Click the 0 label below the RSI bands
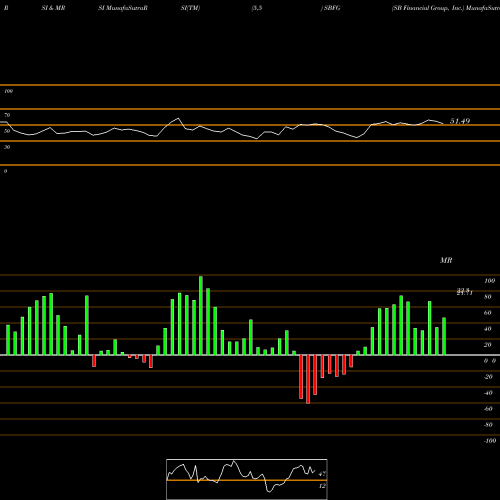500x500 pixels. [x=5, y=171]
